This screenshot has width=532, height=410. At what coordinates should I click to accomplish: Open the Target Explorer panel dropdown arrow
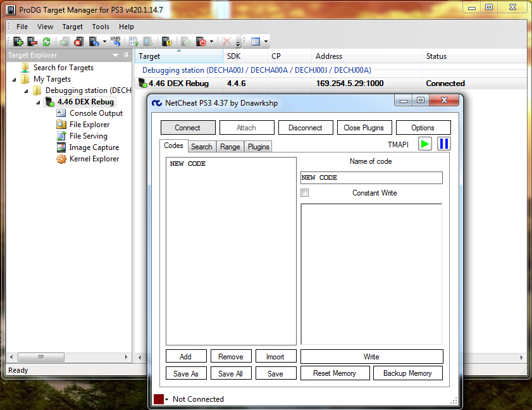(115, 55)
